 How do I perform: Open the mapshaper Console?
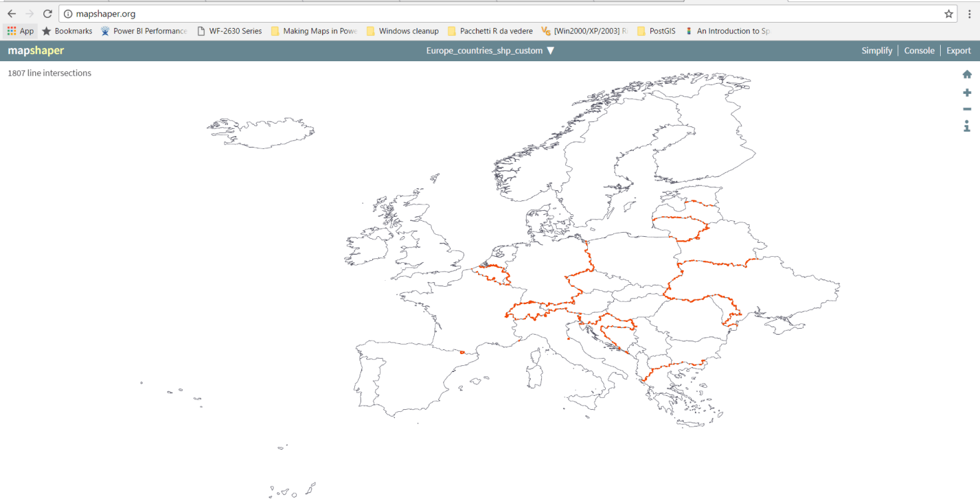click(919, 50)
